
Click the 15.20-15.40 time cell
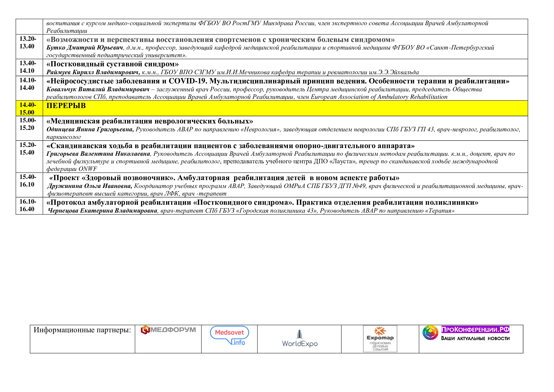pos(28,148)
